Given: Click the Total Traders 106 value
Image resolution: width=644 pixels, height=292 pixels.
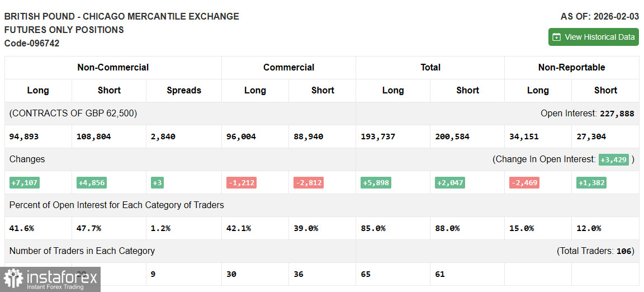Looking at the screenshot, I should point(623,251).
